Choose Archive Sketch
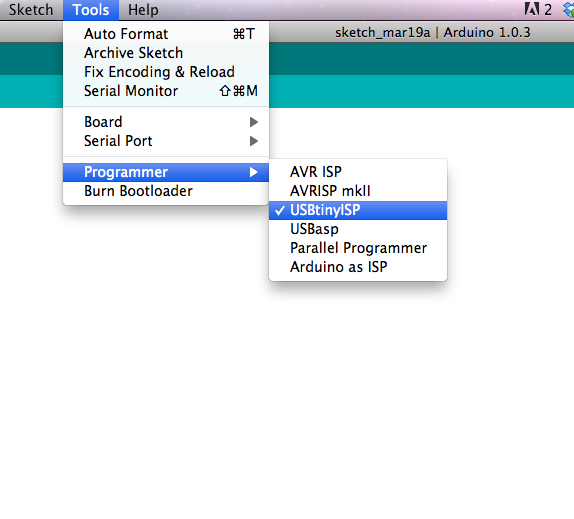This screenshot has width=574, height=519. pyautogui.click(x=166, y=53)
